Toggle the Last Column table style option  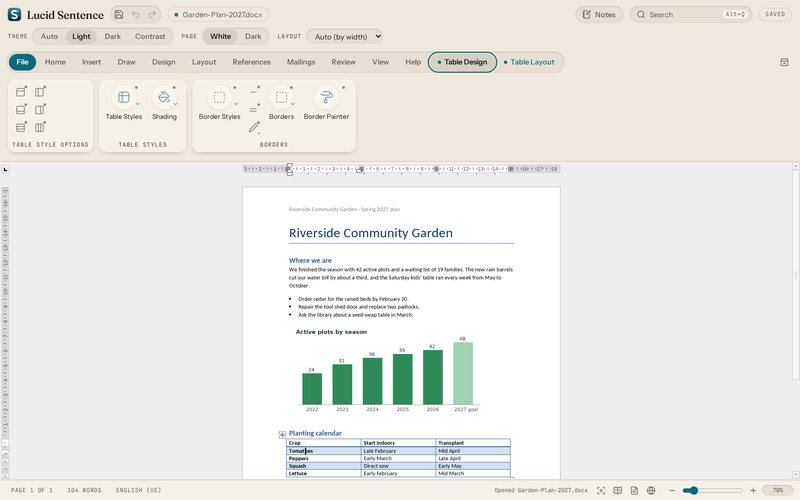(40, 110)
